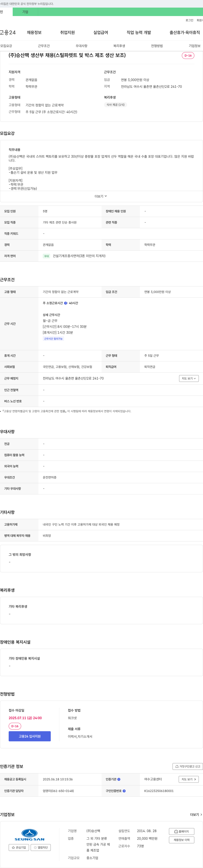Expand 더보기 under job description

(101, 196)
